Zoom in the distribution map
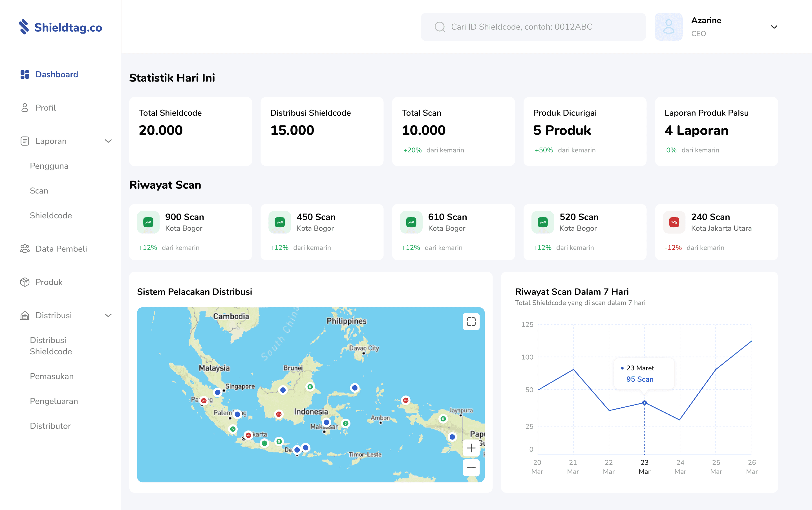The height and width of the screenshot is (510, 812). click(471, 448)
